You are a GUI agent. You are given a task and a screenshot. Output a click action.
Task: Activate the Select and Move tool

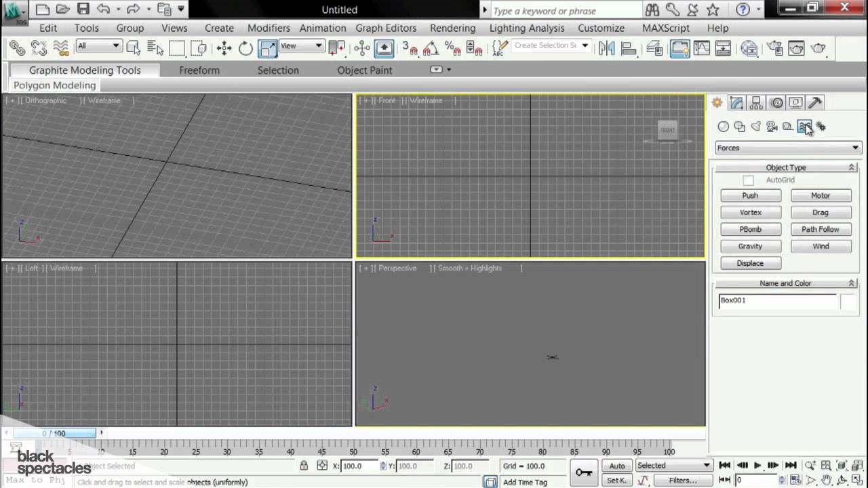click(224, 48)
